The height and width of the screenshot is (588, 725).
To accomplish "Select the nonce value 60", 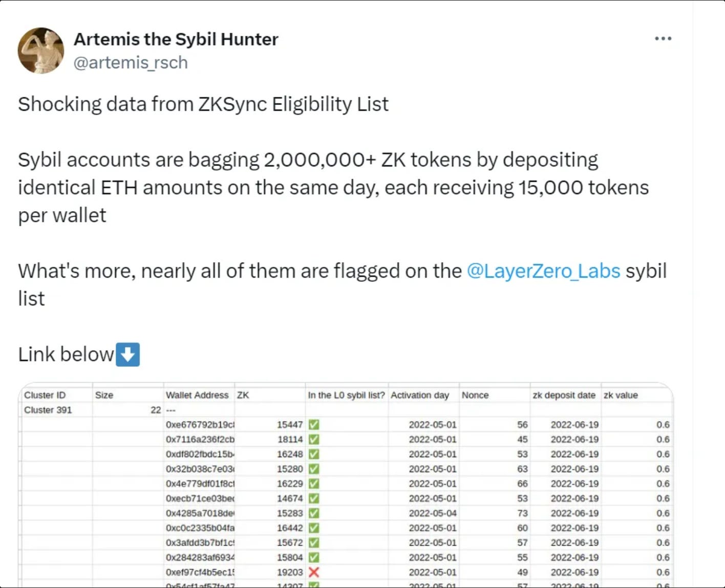I will click(522, 528).
